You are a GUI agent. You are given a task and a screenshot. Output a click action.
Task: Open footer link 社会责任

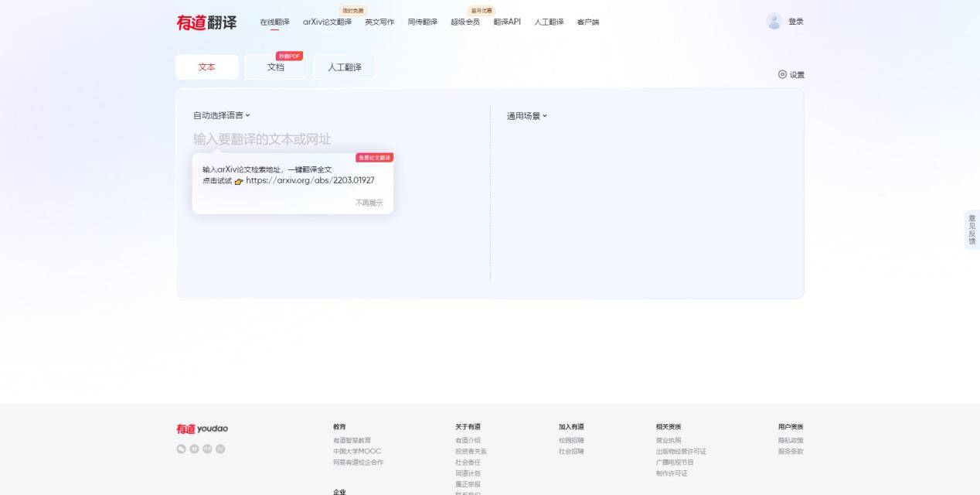coord(468,463)
